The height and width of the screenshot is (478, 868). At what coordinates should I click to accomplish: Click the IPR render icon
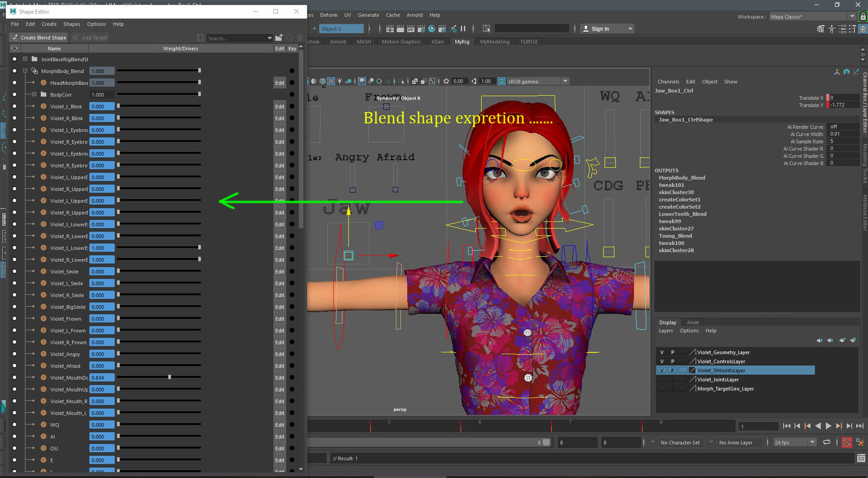[410, 29]
